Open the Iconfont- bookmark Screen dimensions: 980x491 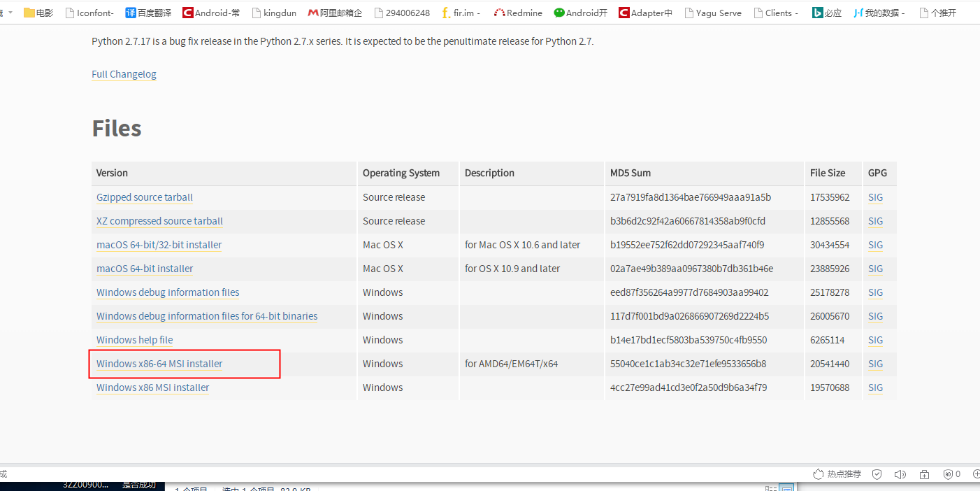[x=89, y=13]
